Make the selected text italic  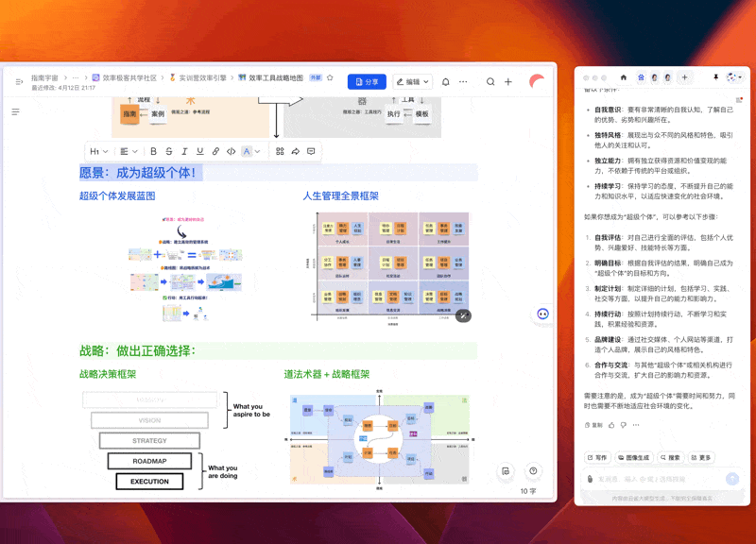tap(184, 151)
